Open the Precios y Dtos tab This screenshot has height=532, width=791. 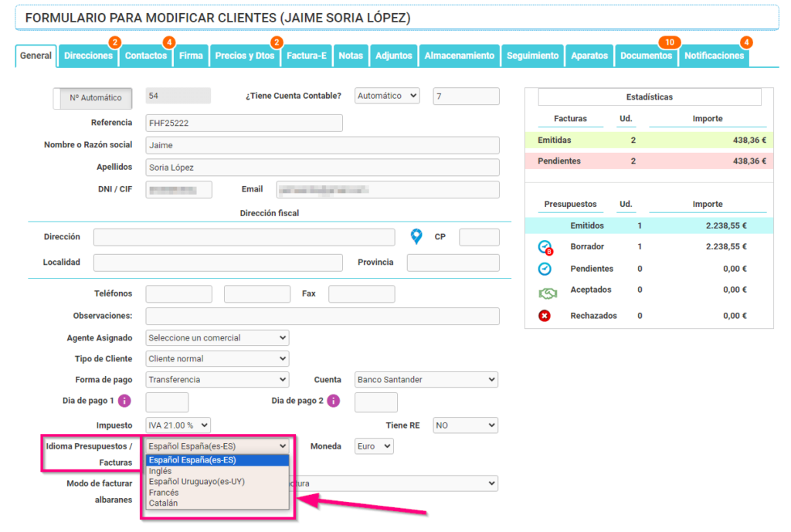[245, 56]
